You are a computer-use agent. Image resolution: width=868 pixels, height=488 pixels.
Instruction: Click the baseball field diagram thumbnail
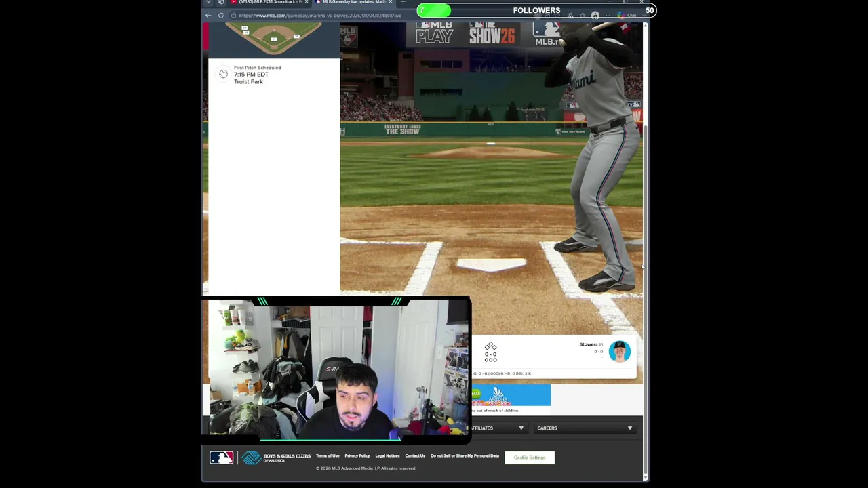coord(273,38)
